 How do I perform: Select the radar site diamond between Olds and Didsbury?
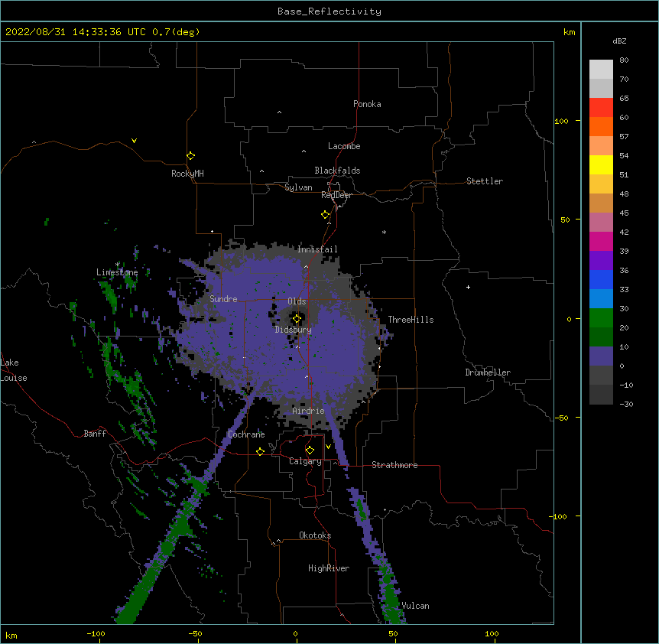coord(297,319)
